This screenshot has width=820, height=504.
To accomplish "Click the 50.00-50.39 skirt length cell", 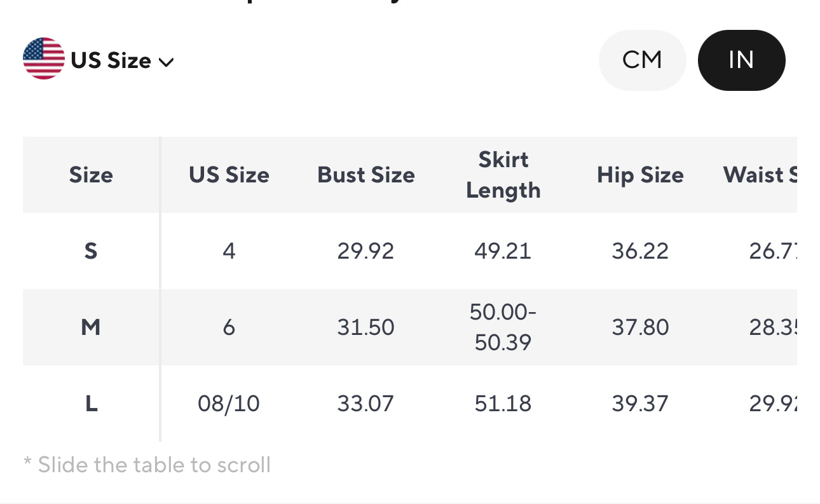I will [503, 327].
